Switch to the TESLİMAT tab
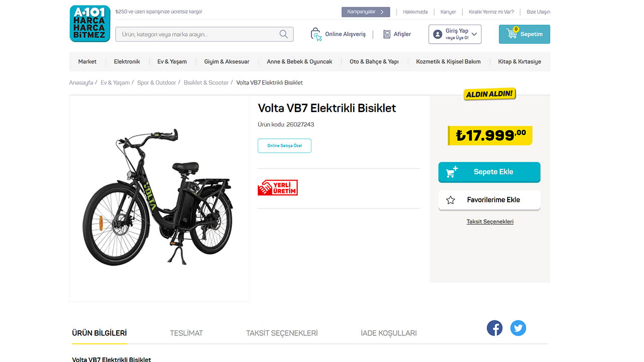 pos(186,333)
